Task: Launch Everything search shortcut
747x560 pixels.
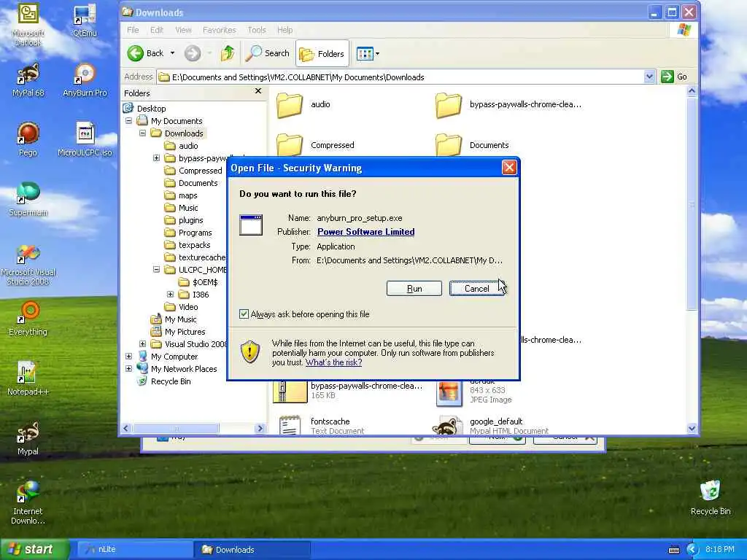Action: coord(28,319)
